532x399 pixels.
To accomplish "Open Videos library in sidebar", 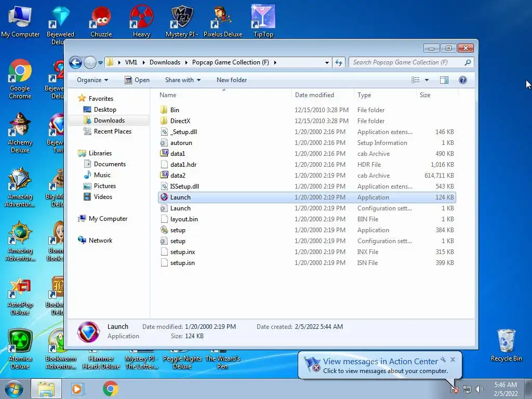I will [x=103, y=197].
